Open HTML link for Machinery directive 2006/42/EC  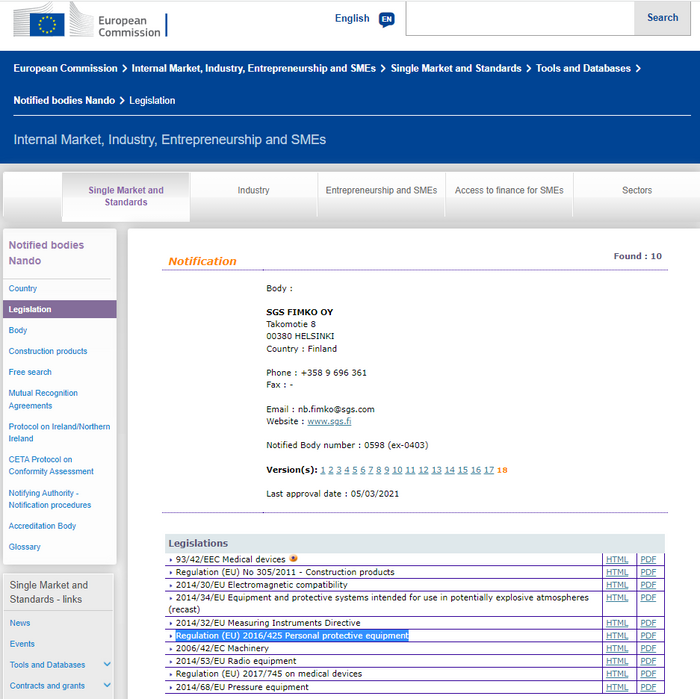tap(617, 648)
